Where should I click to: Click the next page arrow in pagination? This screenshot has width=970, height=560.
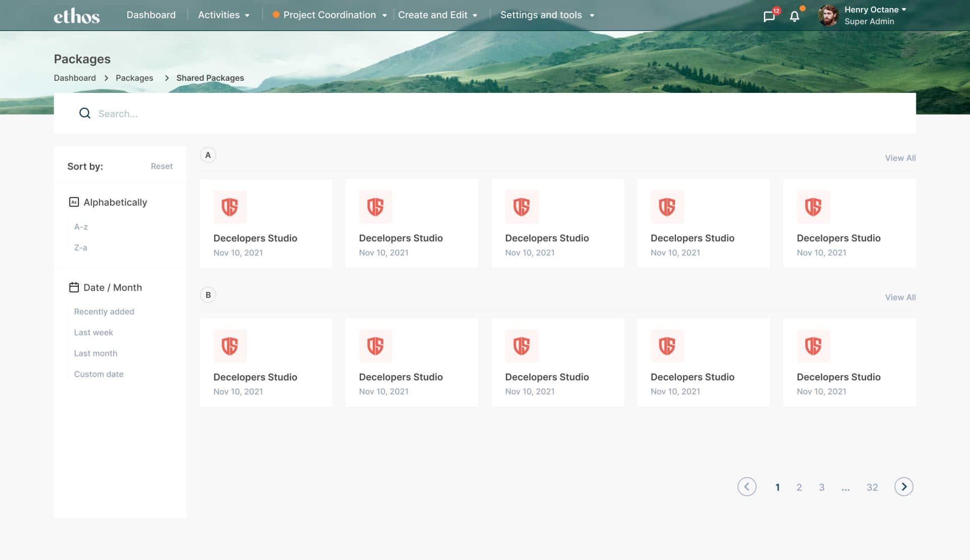pos(904,487)
